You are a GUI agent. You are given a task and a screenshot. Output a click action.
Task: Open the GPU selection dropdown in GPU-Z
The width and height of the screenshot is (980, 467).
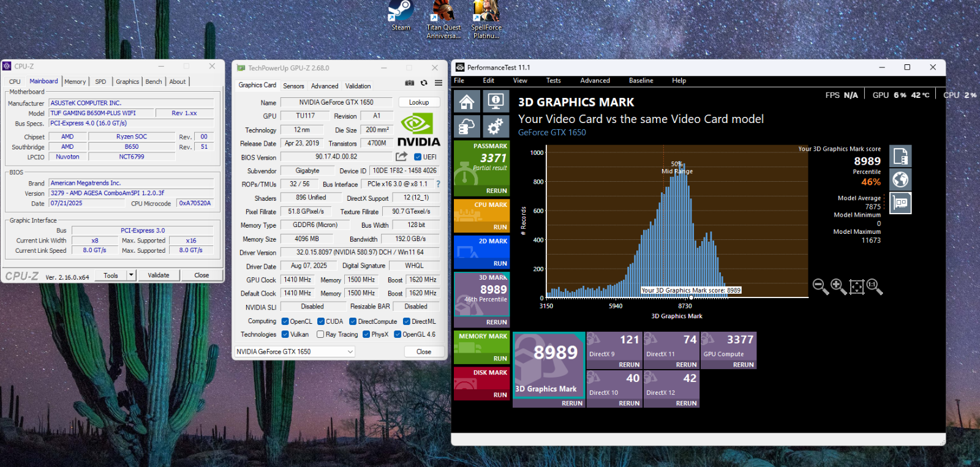pos(350,352)
